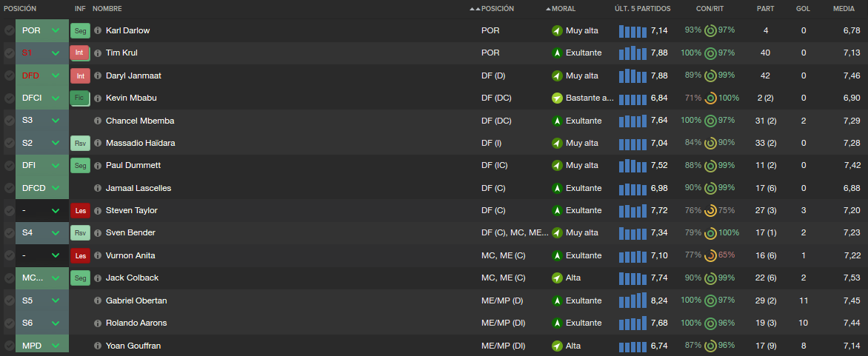Screen dimensions: 868x356
Task: Sort by GOL column header
Action: 804,9
